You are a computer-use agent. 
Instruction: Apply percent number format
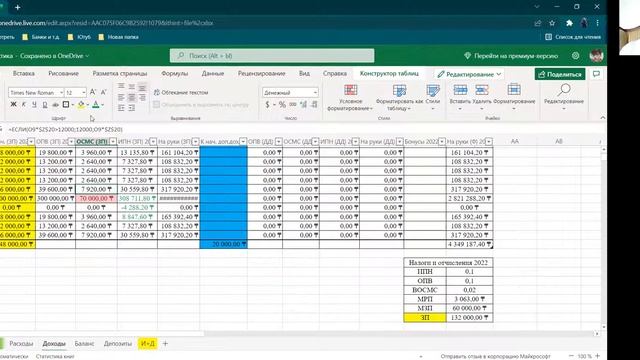pos(282,105)
